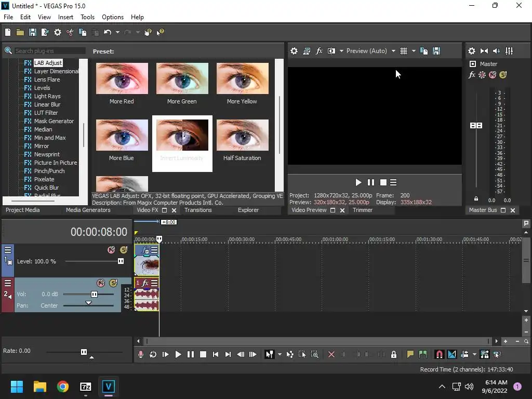Viewport: 532px width, 399px height.
Task: Toggle Master Bus solo button
Action: (x=503, y=75)
